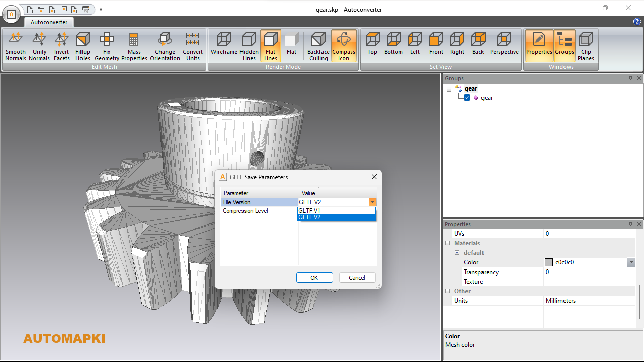Switch to Hidden Lines render mode

[x=249, y=46]
